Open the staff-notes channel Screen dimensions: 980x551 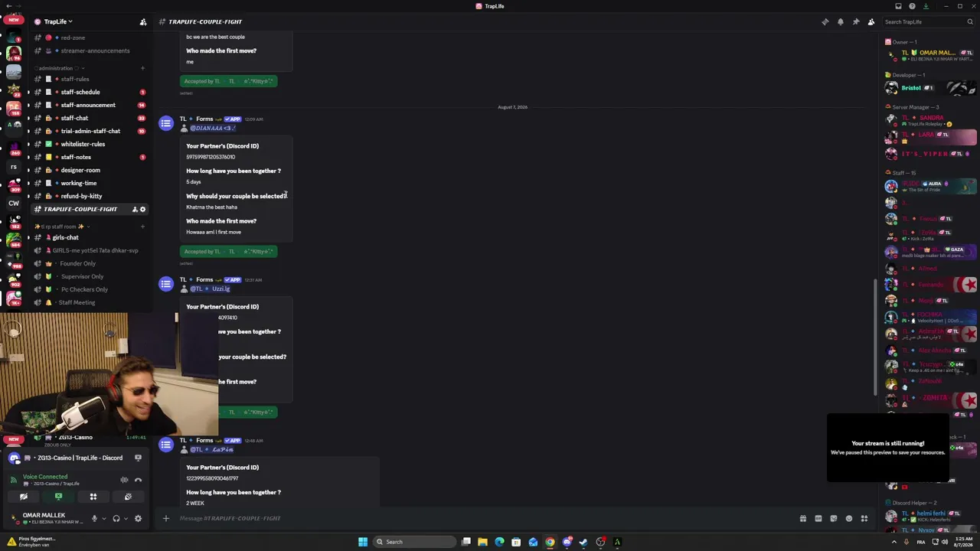(90, 157)
